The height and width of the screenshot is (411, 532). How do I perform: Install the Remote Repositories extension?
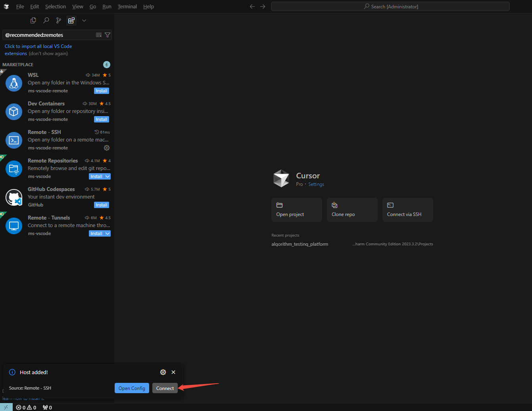click(x=96, y=176)
